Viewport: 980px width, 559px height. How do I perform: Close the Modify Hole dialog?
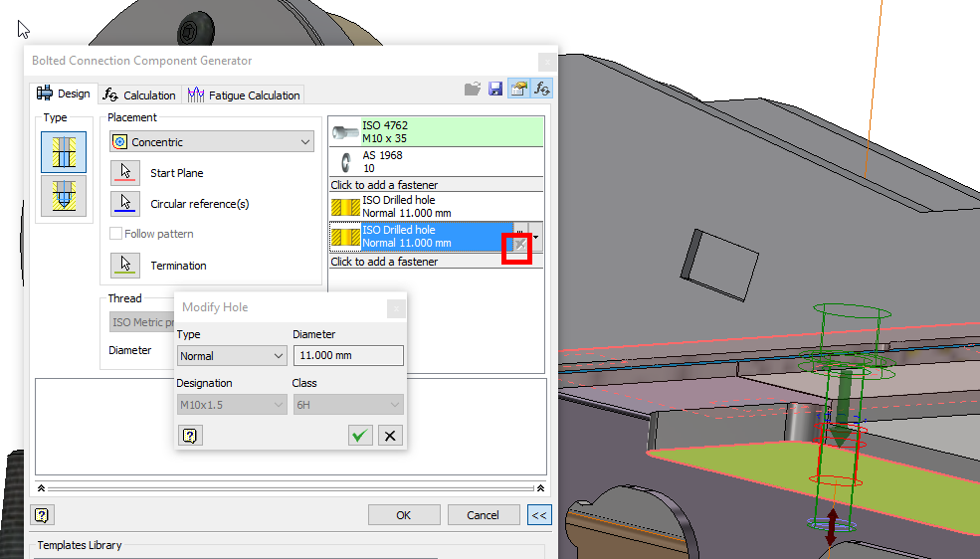(396, 308)
